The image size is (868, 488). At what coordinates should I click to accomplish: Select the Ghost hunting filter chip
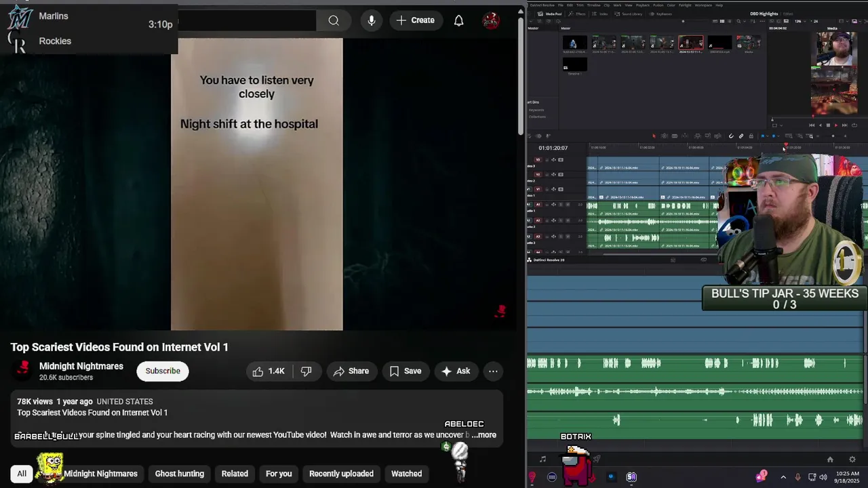click(180, 474)
